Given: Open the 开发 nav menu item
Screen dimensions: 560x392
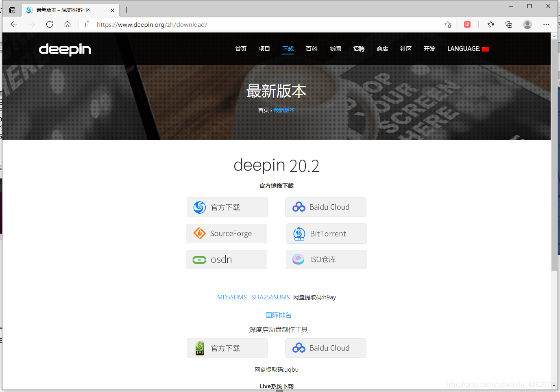Looking at the screenshot, I should (x=429, y=49).
